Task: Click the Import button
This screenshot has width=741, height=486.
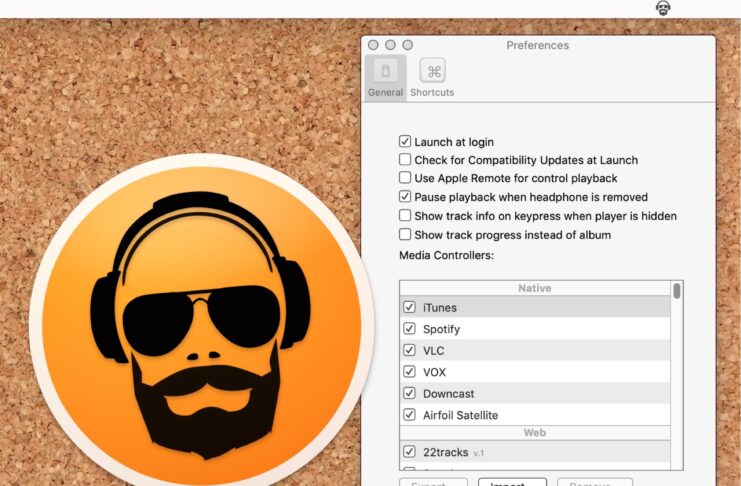Action: (512, 482)
